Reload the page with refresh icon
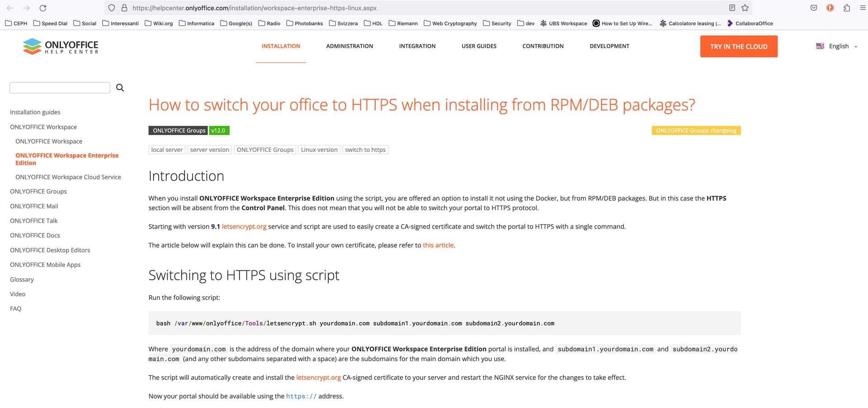Image resolution: width=868 pixels, height=408 pixels. (43, 8)
